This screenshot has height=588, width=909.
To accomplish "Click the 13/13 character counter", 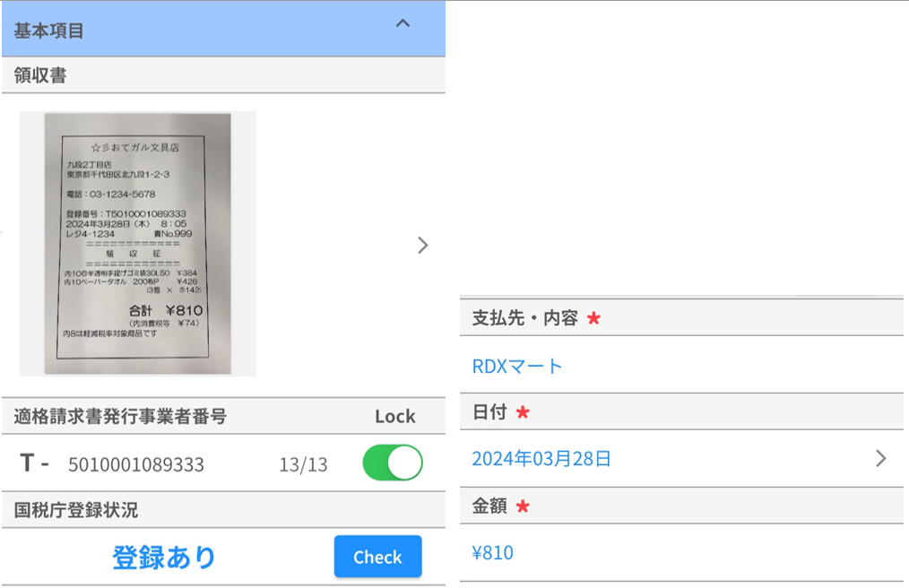I will click(303, 465).
